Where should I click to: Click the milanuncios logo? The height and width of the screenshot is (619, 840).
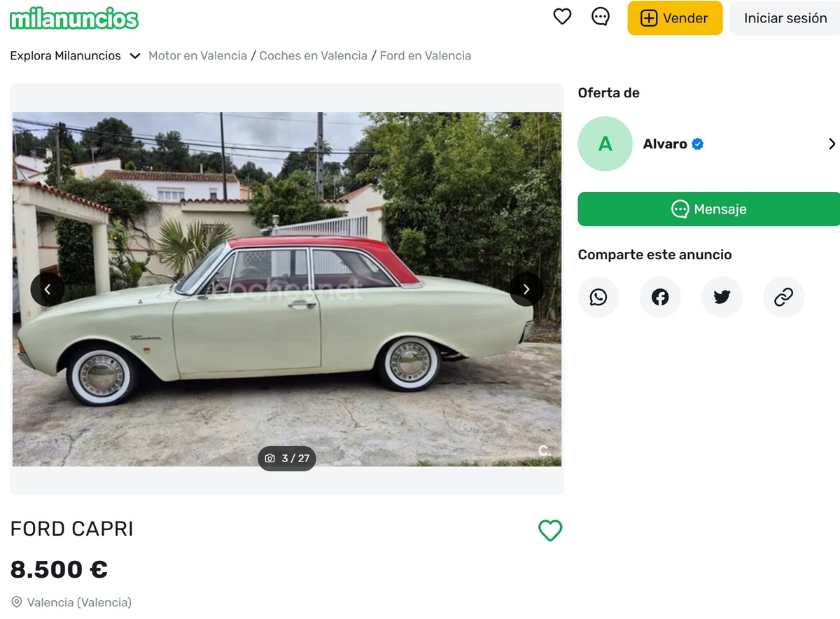(x=74, y=18)
